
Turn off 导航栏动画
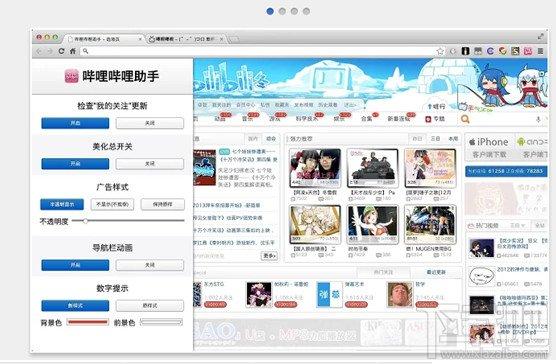(150, 265)
